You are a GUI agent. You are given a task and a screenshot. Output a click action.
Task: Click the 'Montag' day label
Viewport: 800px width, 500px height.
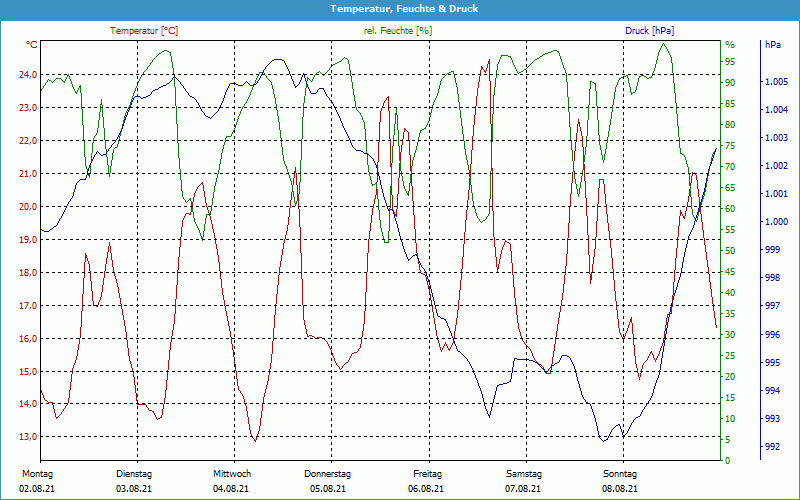point(38,474)
